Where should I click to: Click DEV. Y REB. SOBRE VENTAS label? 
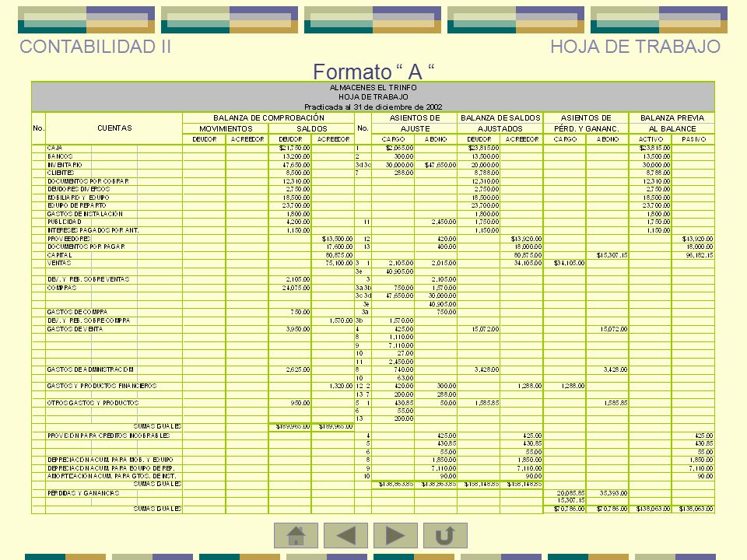88,279
